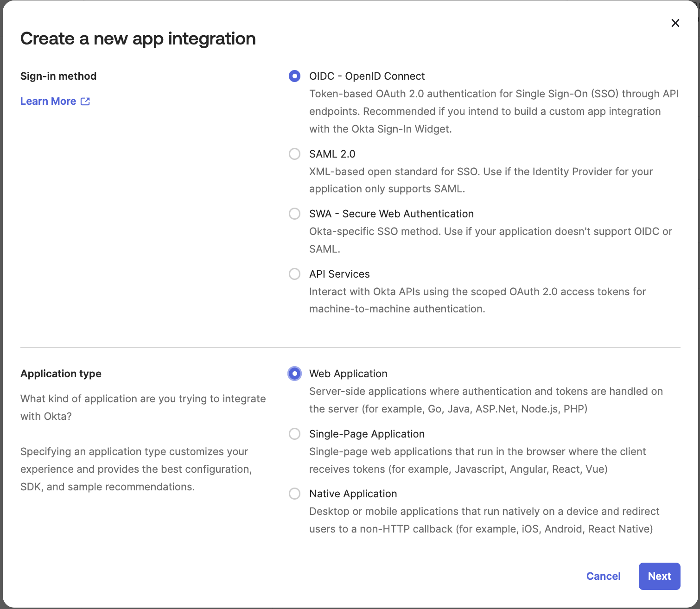This screenshot has width=700, height=609.
Task: Click the Next button
Action: (659, 576)
